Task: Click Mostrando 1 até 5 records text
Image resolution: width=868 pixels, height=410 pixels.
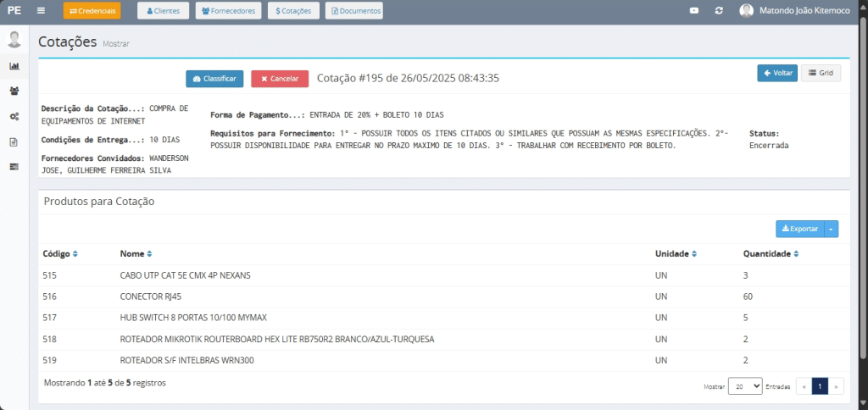Action: pyautogui.click(x=104, y=382)
